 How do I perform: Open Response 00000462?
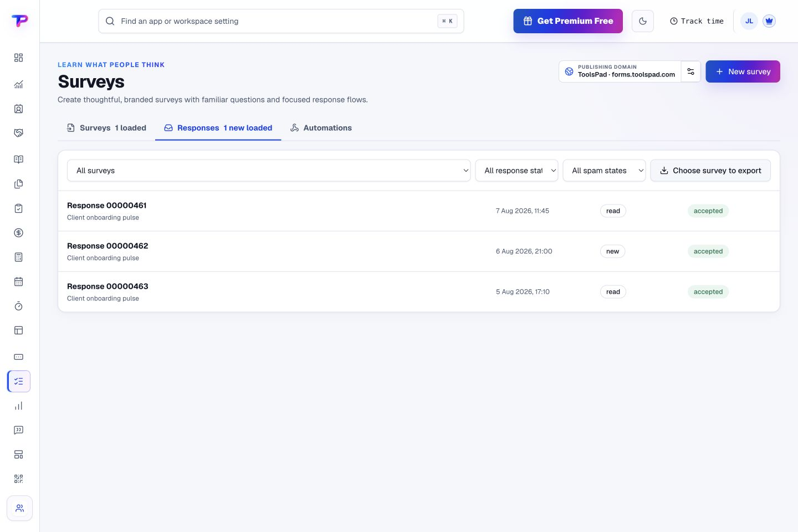point(419,252)
